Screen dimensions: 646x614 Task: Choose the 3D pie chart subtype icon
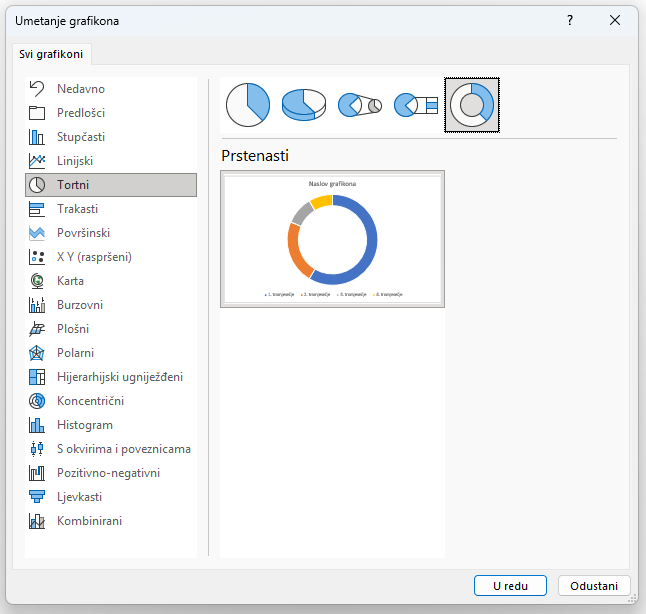pyautogui.click(x=304, y=105)
